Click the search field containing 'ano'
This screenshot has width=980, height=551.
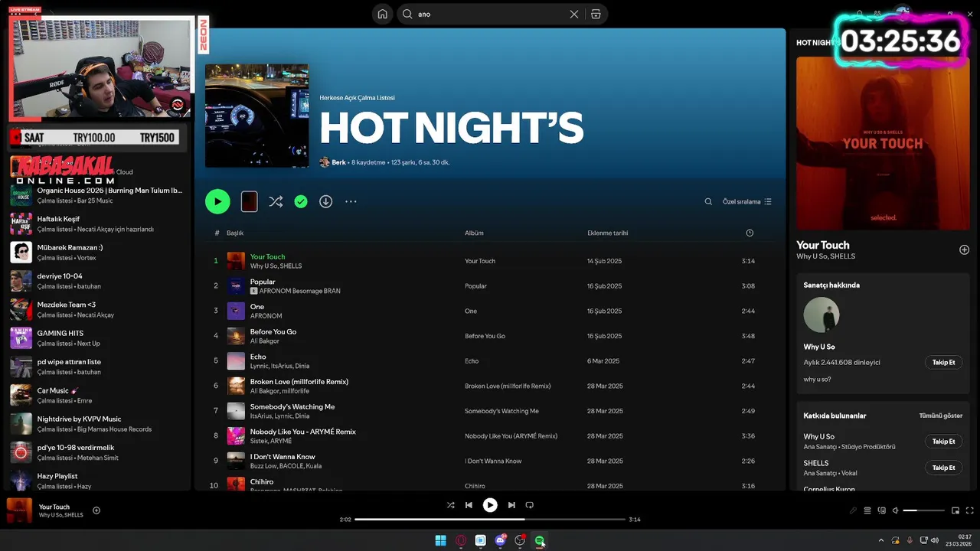490,14
